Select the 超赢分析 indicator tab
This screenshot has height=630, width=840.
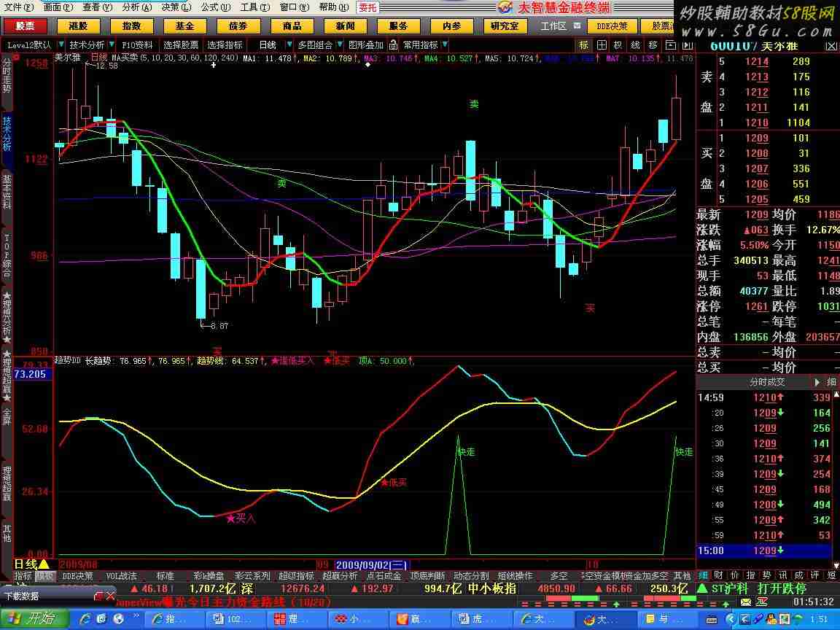pos(340,576)
